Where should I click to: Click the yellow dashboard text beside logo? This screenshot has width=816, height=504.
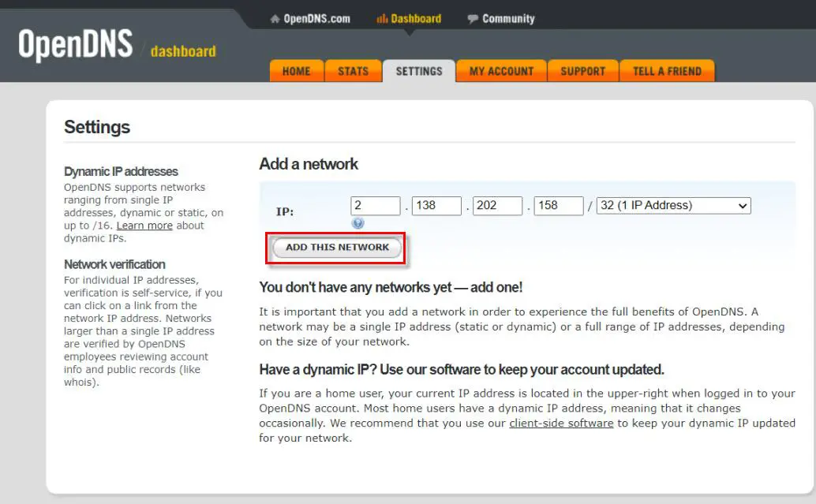click(183, 51)
